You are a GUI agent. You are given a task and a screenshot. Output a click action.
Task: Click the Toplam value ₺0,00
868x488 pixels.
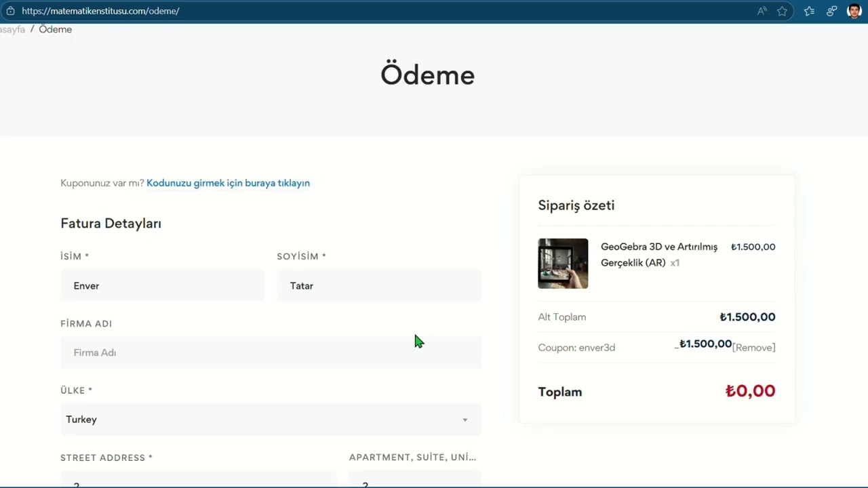click(750, 391)
